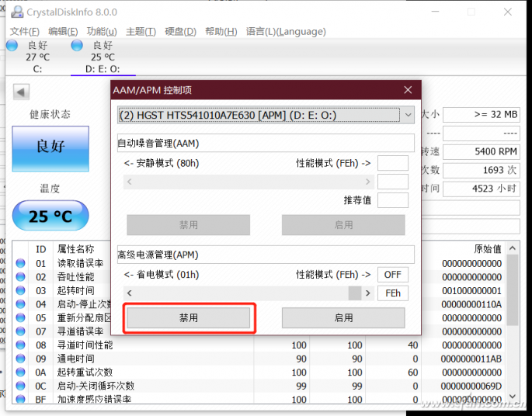Click the AAM 推荐值 value field
This screenshot has width=532, height=416.
tap(392, 200)
